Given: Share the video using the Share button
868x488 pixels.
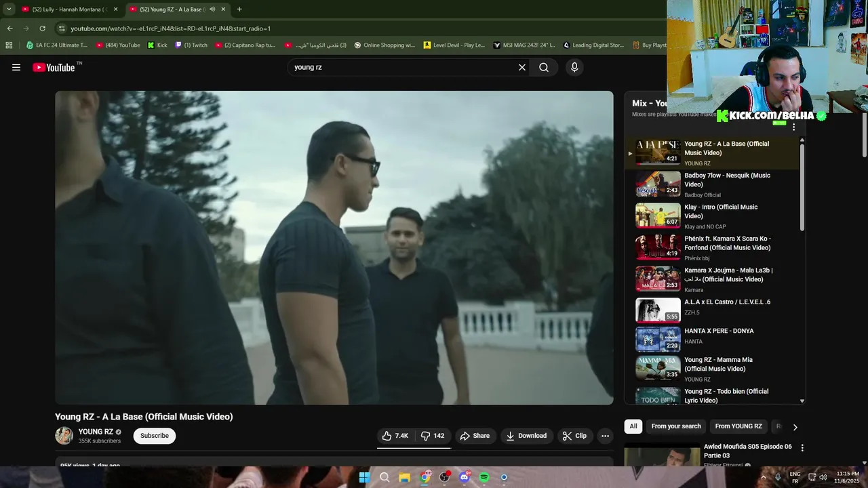Looking at the screenshot, I should click(x=475, y=436).
